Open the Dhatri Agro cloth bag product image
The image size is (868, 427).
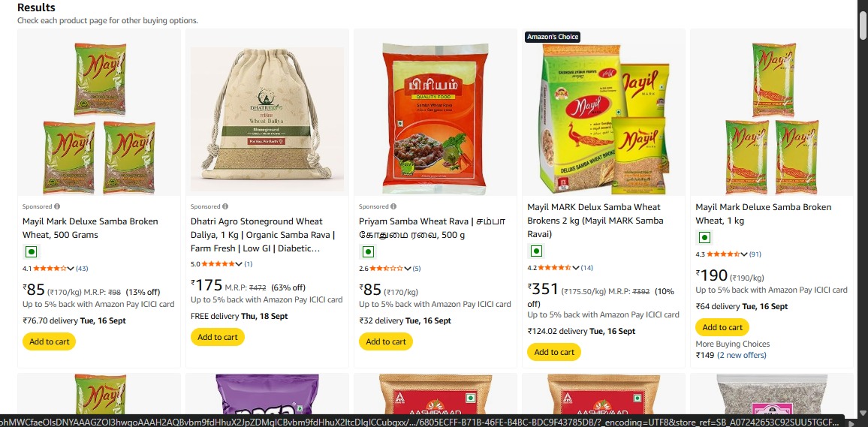[267, 119]
